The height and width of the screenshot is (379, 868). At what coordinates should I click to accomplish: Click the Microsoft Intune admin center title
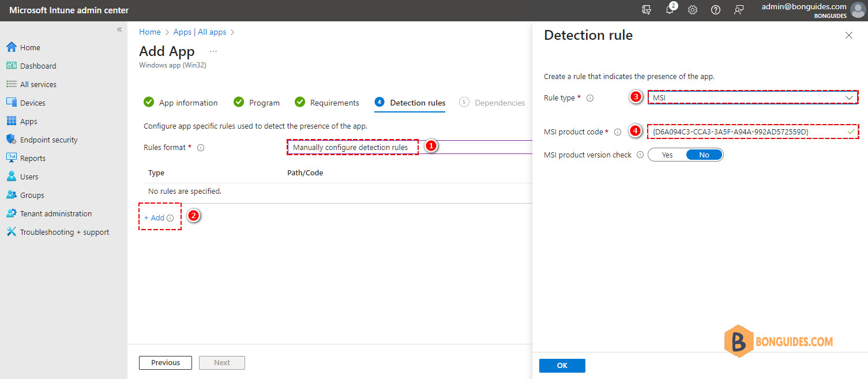coord(69,10)
